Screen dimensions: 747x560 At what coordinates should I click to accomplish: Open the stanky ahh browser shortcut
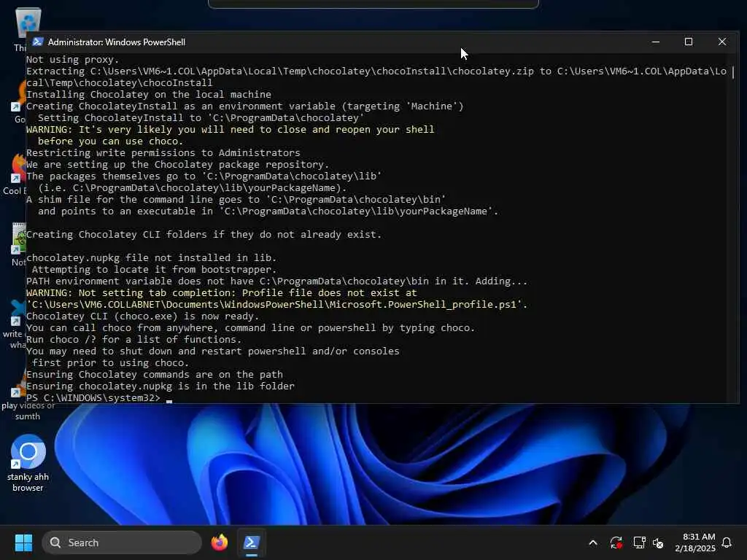28,462
